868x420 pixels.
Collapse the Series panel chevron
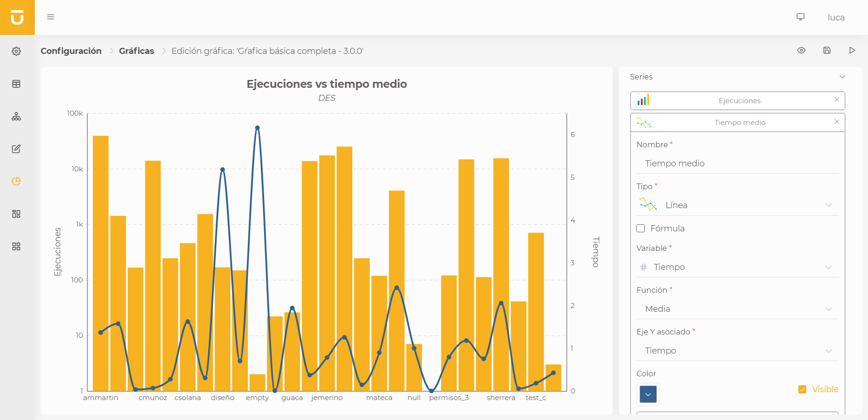(x=842, y=77)
